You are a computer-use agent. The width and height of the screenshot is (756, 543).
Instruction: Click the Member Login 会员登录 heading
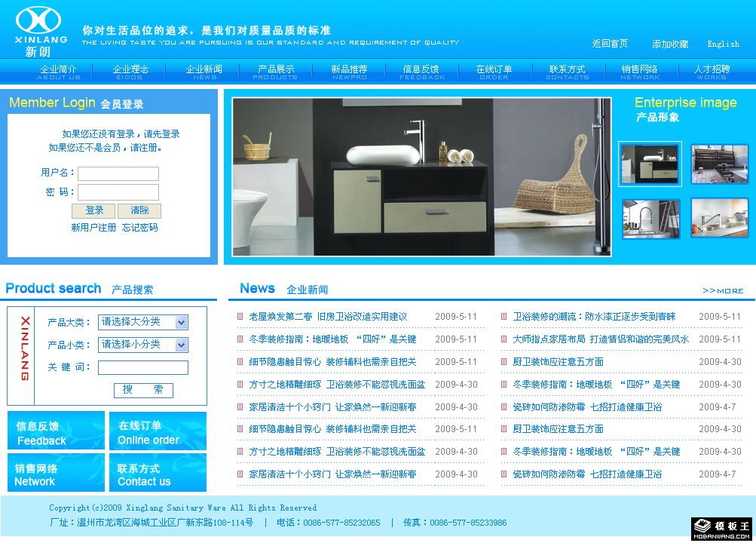pyautogui.click(x=76, y=103)
